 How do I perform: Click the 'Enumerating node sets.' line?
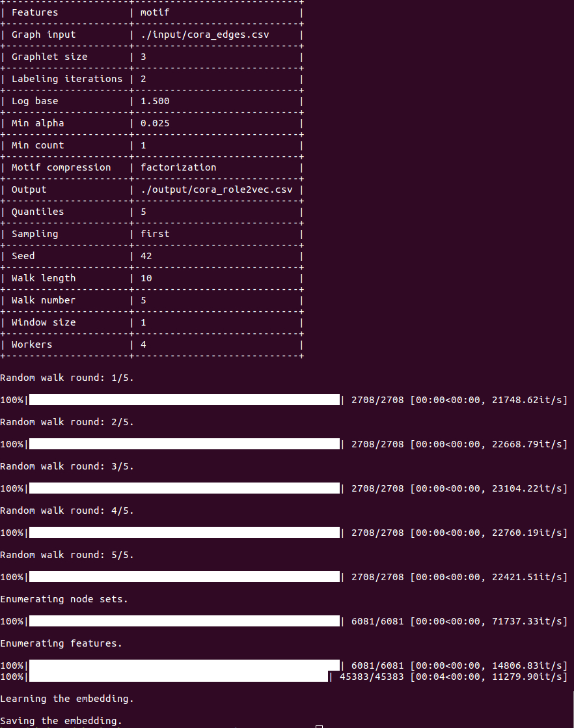64,599
